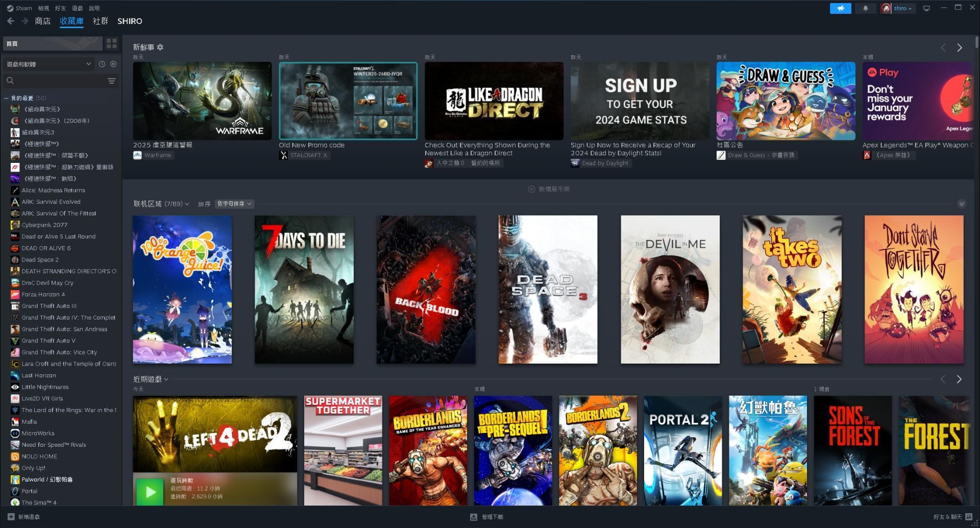
Task: Open the Portal 2 recent game cover
Action: point(683,450)
